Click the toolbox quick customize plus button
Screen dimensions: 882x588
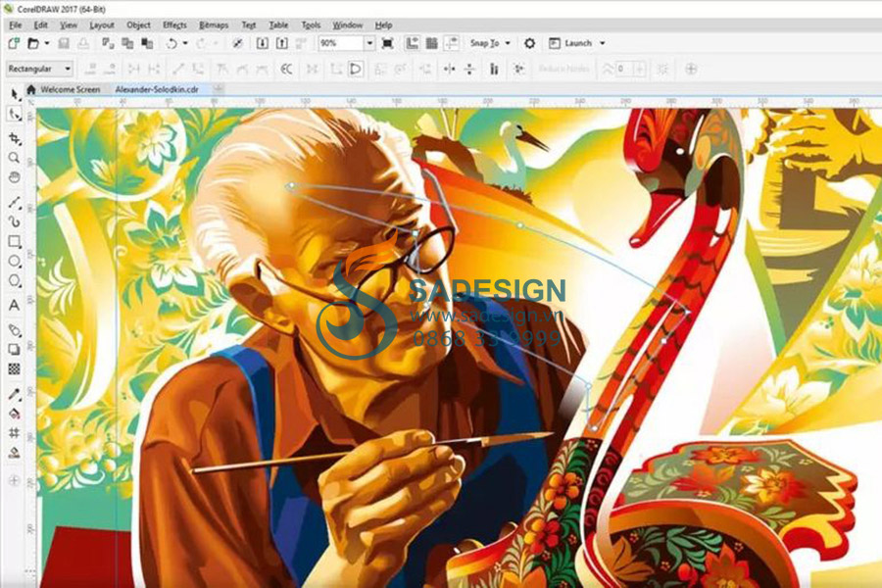click(x=15, y=480)
